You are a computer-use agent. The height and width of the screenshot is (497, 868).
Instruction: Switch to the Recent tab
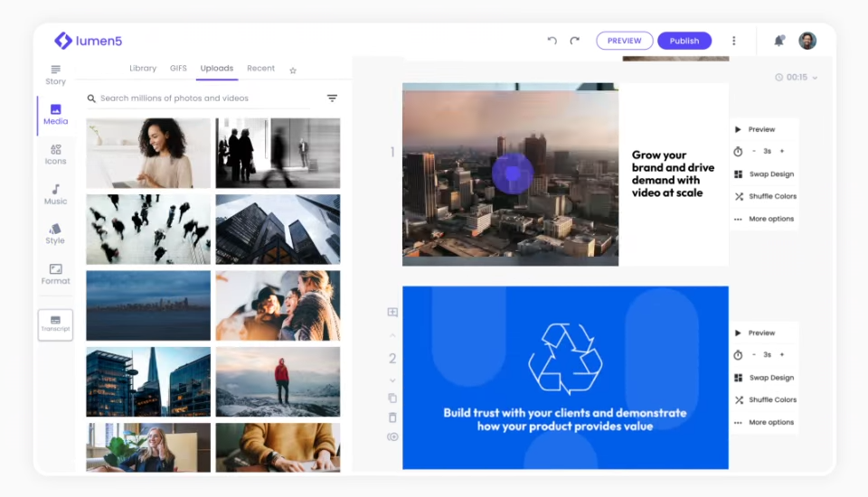tap(260, 68)
